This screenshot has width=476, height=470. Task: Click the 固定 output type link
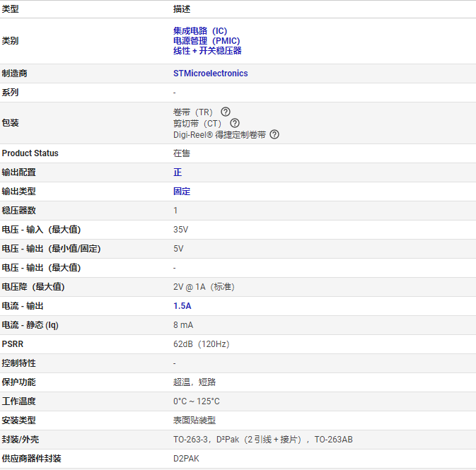(182, 192)
